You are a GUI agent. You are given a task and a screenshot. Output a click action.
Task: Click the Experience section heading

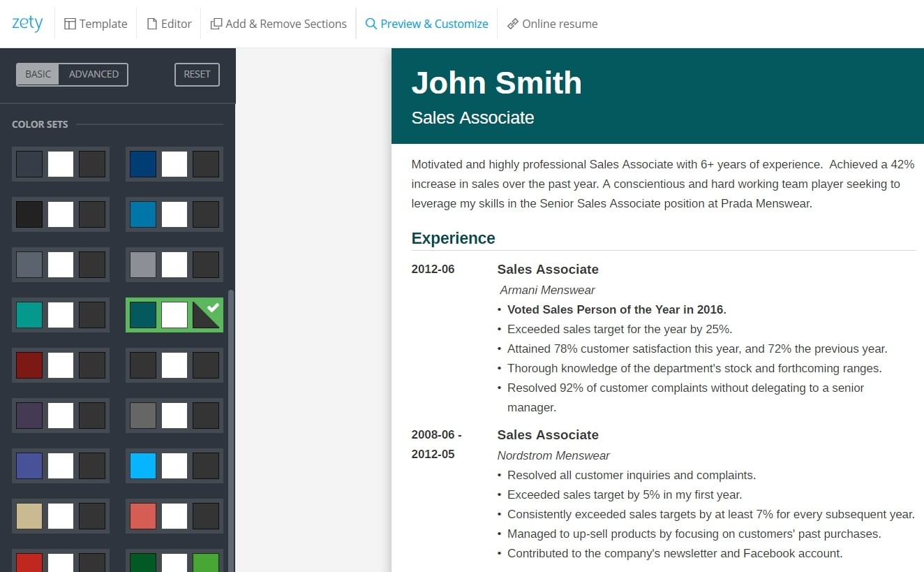point(453,238)
